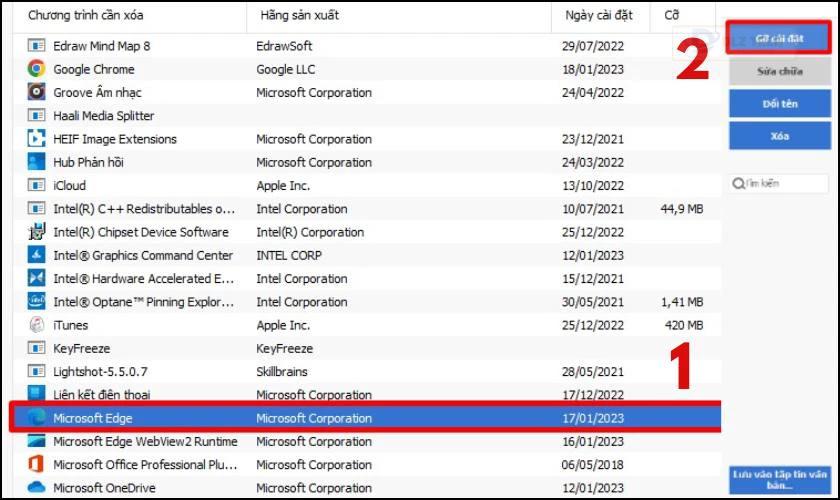Screen dimensions: 840x500
Task: Click the 30/05/2021 install date
Action: 592,302
